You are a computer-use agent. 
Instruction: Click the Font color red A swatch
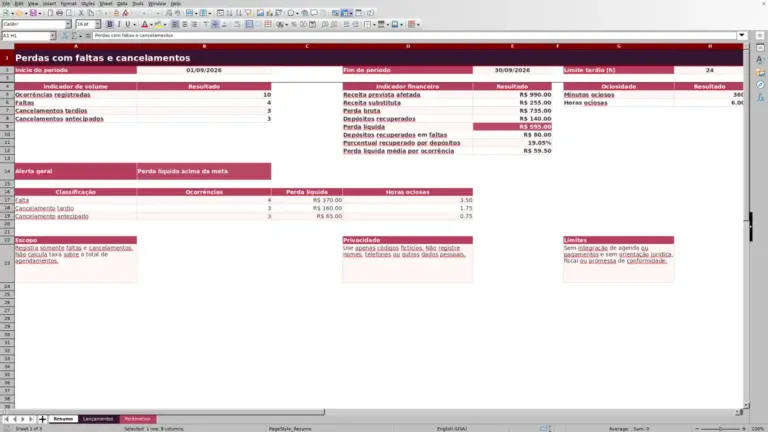(144, 24)
